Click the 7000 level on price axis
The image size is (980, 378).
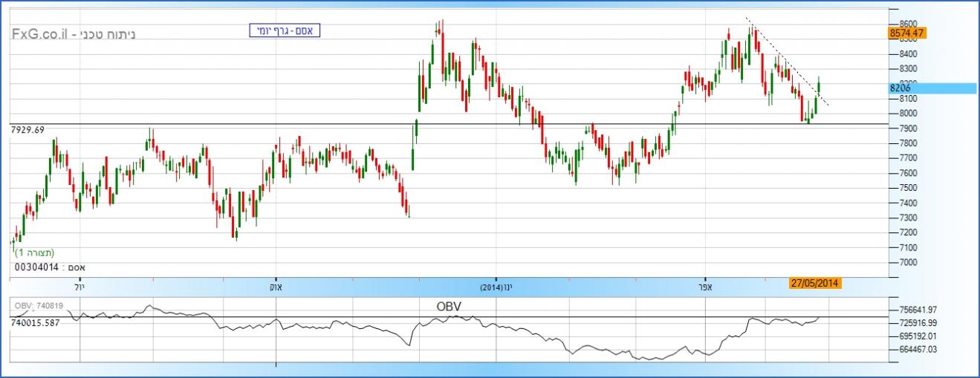tap(909, 262)
